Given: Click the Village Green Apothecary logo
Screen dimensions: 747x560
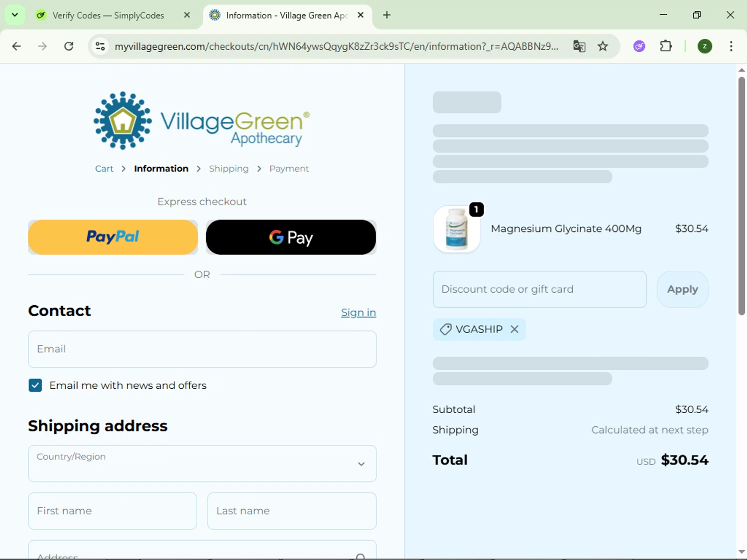Looking at the screenshot, I should 202,120.
